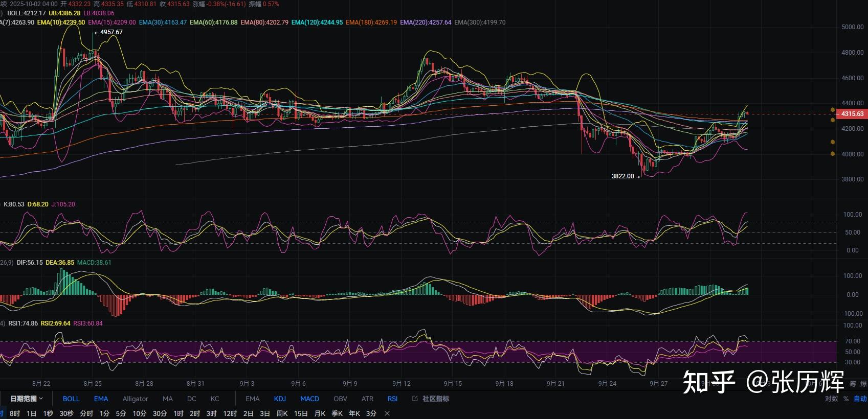Turn on the Alligator indicator

tap(135, 399)
